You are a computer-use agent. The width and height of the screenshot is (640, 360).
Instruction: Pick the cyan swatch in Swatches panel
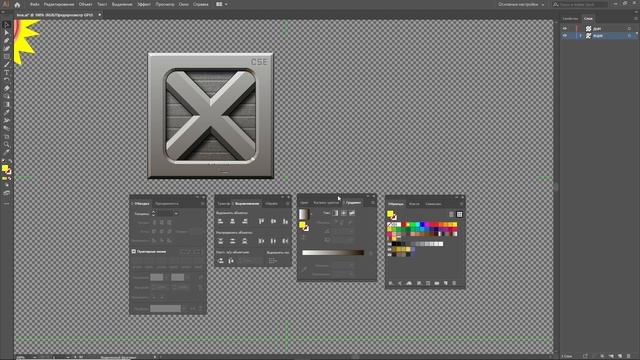[x=417, y=224]
